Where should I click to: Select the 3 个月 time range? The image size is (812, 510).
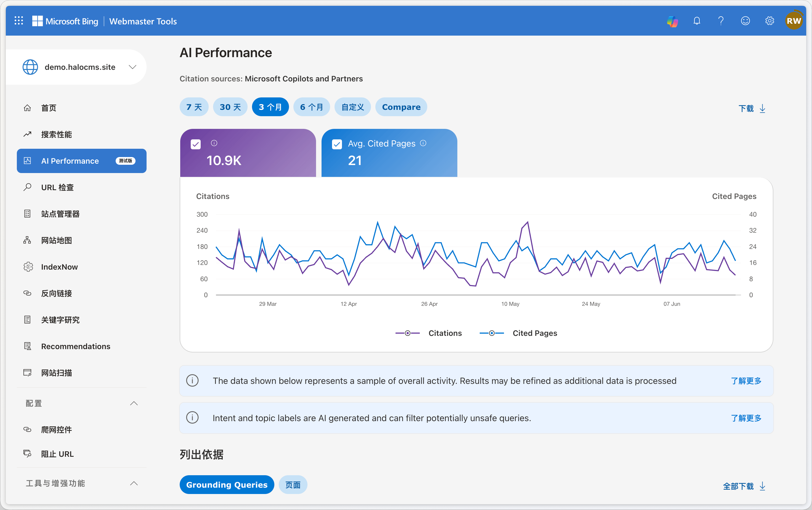pyautogui.click(x=270, y=107)
